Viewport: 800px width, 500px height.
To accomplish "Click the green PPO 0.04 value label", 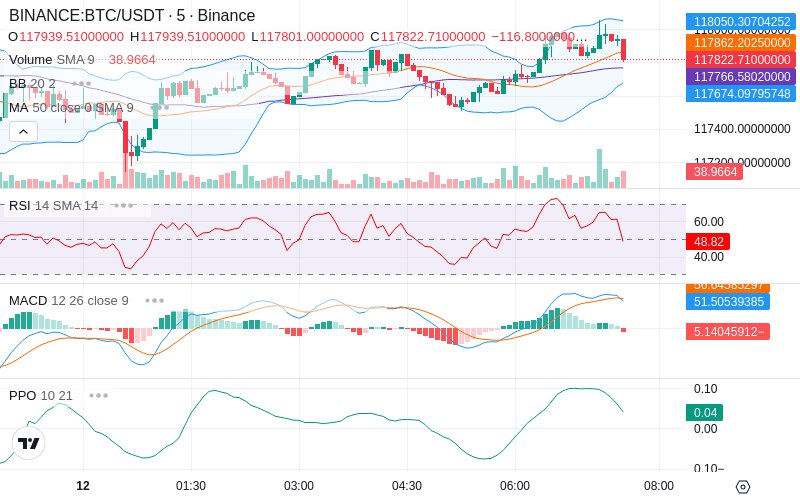I will pyautogui.click(x=705, y=412).
